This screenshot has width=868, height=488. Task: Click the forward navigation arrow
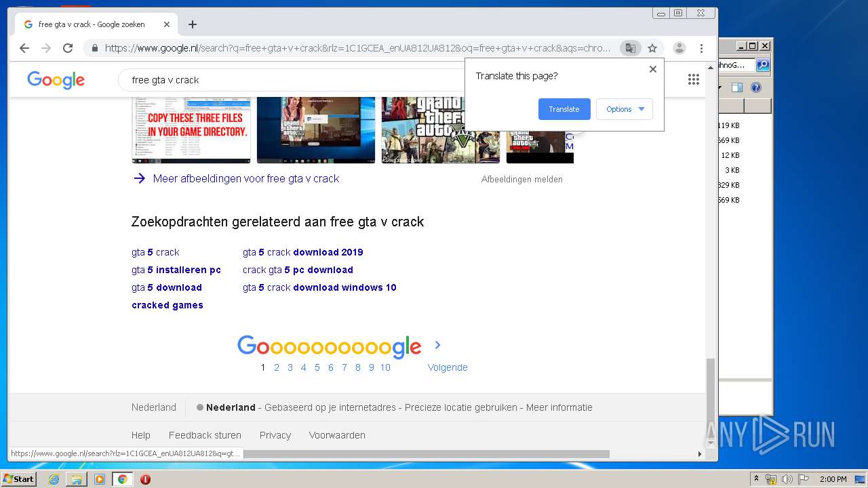point(46,48)
